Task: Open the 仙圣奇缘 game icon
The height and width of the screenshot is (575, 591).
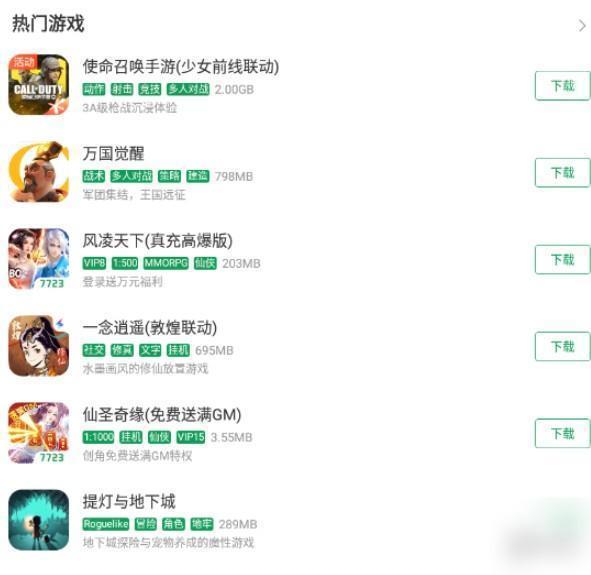Action: point(38,433)
